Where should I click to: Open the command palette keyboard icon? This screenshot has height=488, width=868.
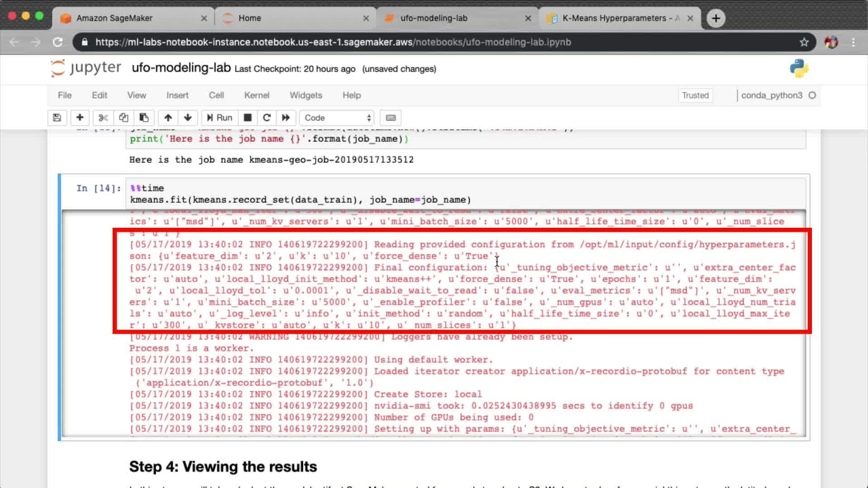click(x=391, y=118)
